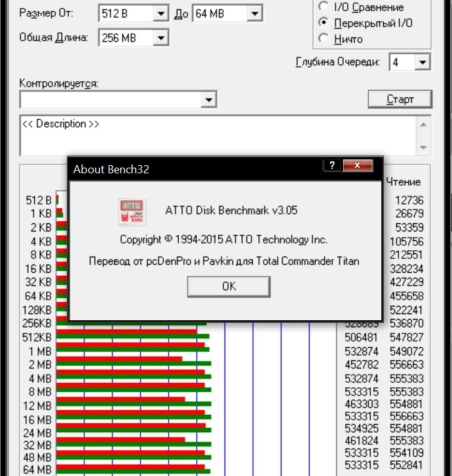This screenshot has height=476, width=452.
Task: Select the Ничто radio option
Action: click(324, 39)
